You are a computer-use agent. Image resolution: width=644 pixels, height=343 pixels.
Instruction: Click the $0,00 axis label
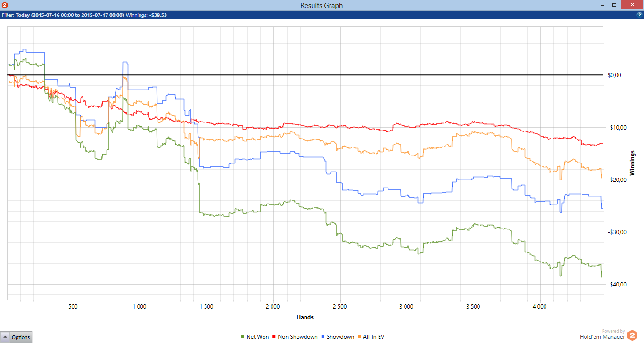pyautogui.click(x=615, y=75)
